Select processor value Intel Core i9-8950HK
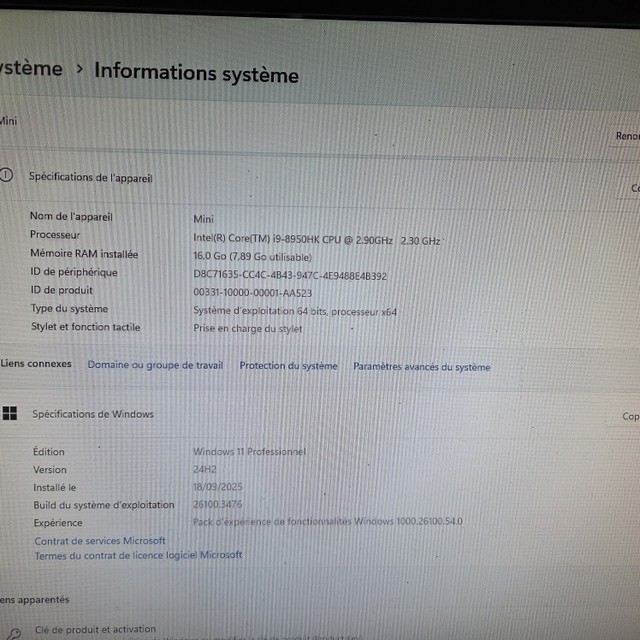Image resolution: width=640 pixels, height=640 pixels. point(316,240)
